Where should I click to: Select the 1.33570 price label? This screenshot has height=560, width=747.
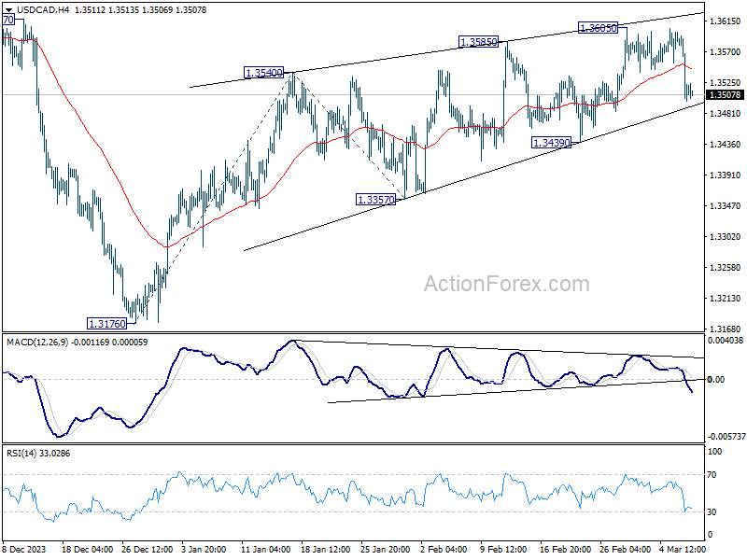tap(376, 200)
